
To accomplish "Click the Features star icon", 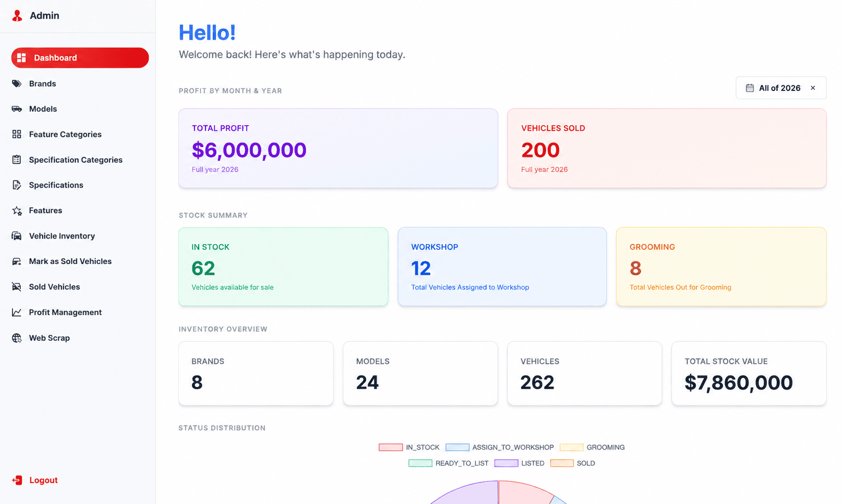I will (x=17, y=210).
